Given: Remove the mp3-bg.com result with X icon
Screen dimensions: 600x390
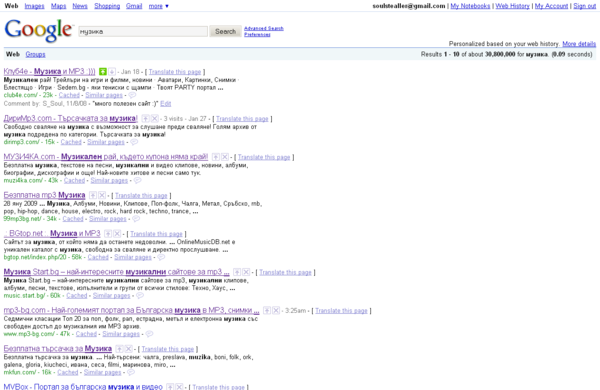Looking at the screenshot, I should click(276, 310).
